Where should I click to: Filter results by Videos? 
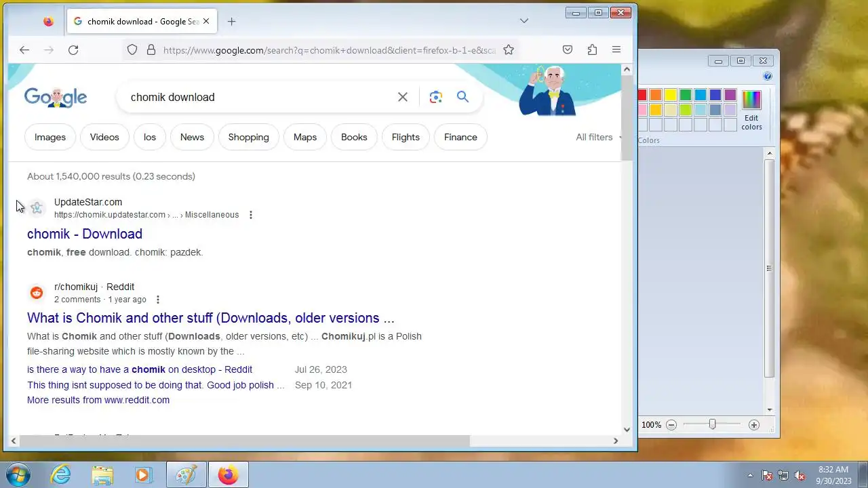tap(104, 137)
